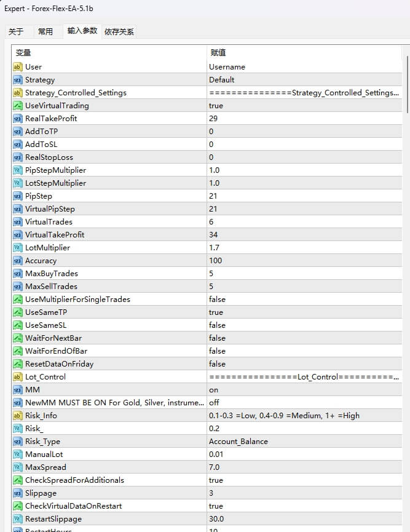Screen dimensions: 410x532
Task: Select ManualLot value 0.01
Action: [x=304, y=455]
